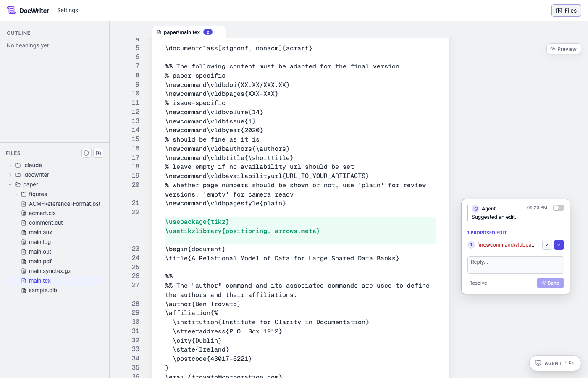Click the inserted \usepackage{tikz} line
The height and width of the screenshot is (378, 588).
[x=197, y=222]
